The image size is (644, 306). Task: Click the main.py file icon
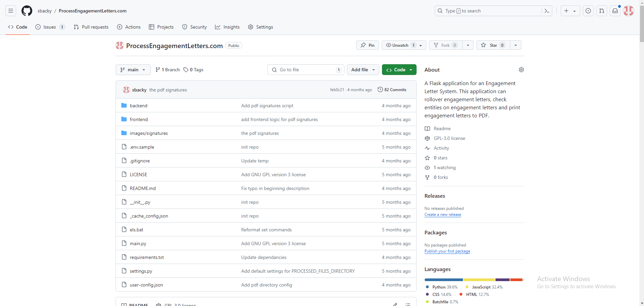[124, 243]
